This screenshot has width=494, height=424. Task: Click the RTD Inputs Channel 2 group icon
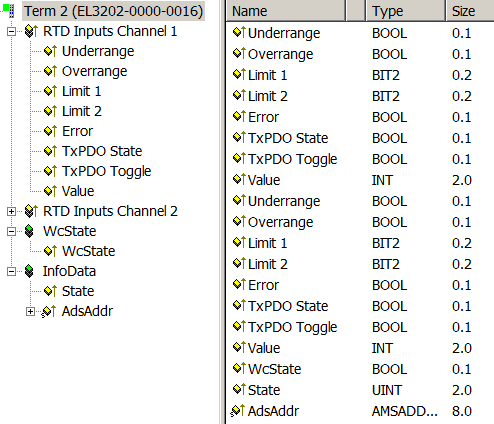pos(31,211)
